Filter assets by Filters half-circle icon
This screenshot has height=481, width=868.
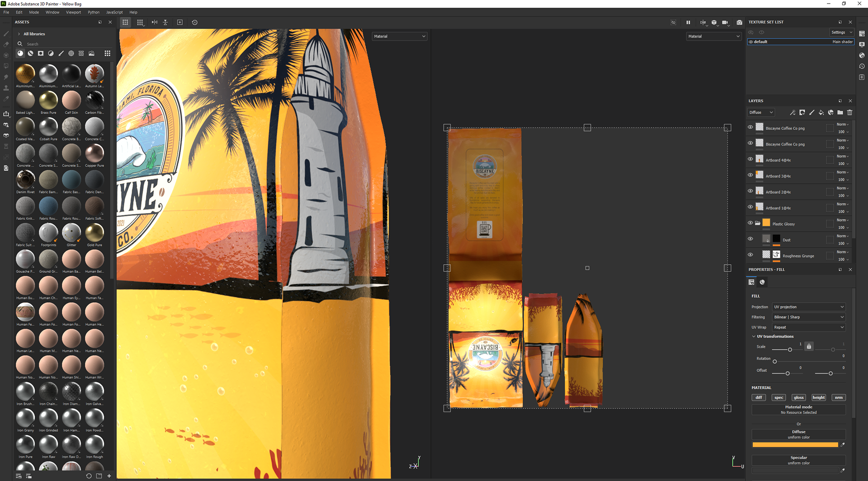pos(51,53)
